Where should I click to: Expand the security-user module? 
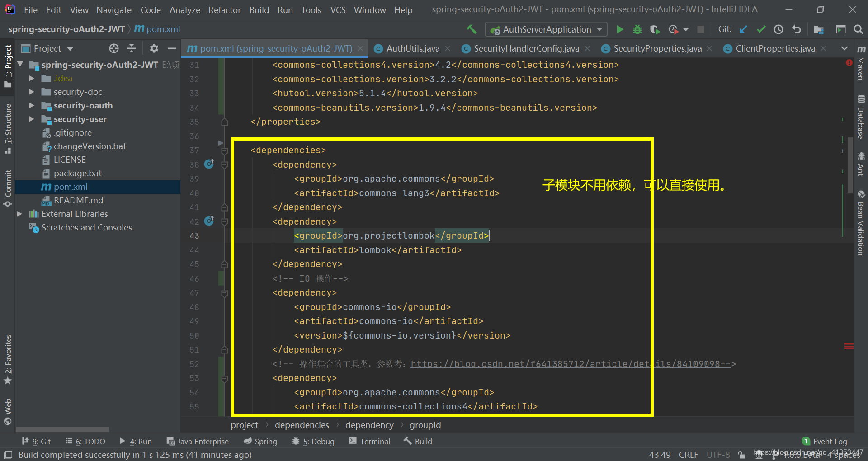pos(32,119)
